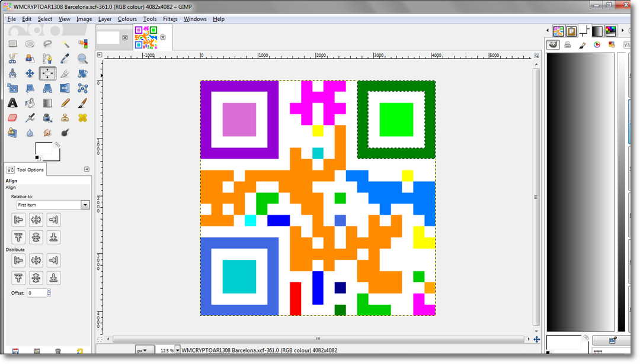Open the image navigation cross icon
The height and width of the screenshot is (364, 640).
point(537,339)
